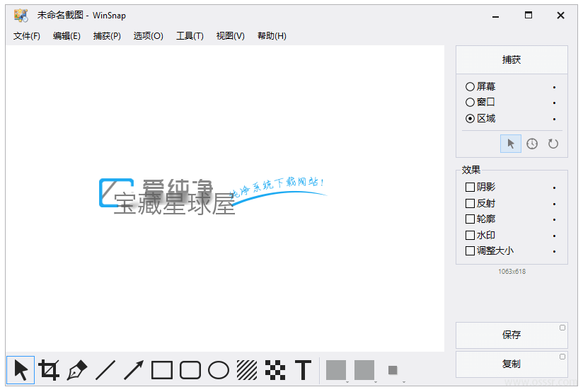Select the Hatch highlight tool

pos(246,370)
